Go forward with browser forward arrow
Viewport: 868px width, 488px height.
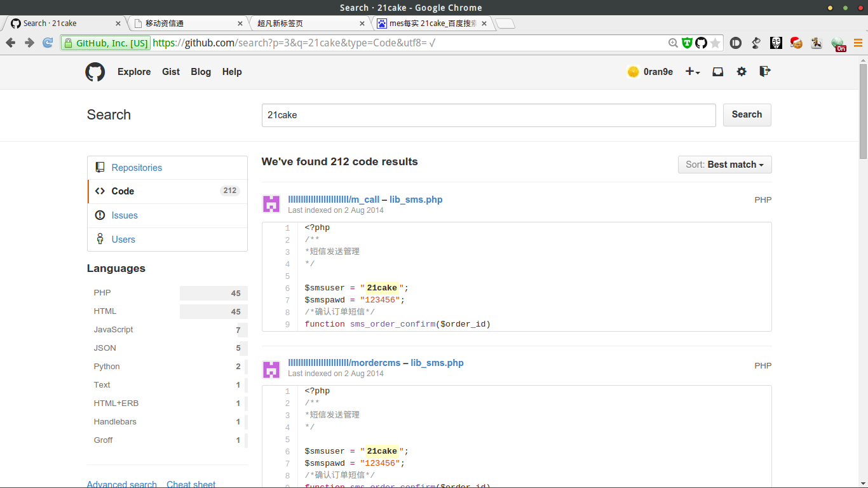coord(29,43)
